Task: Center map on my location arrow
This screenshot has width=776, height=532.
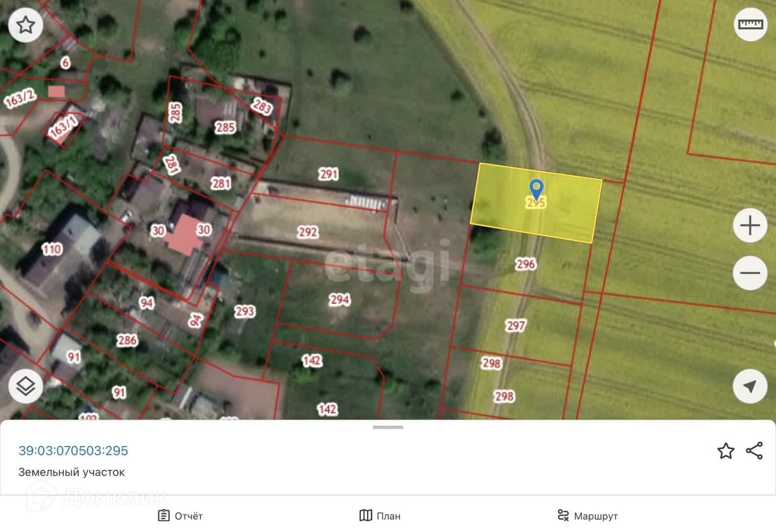Action: point(750,386)
